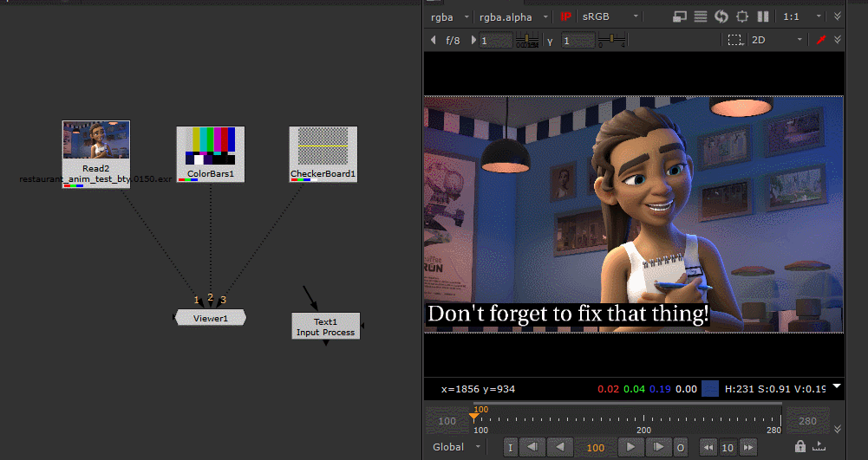Click the sampled color swatch in the info bar

tap(709, 389)
